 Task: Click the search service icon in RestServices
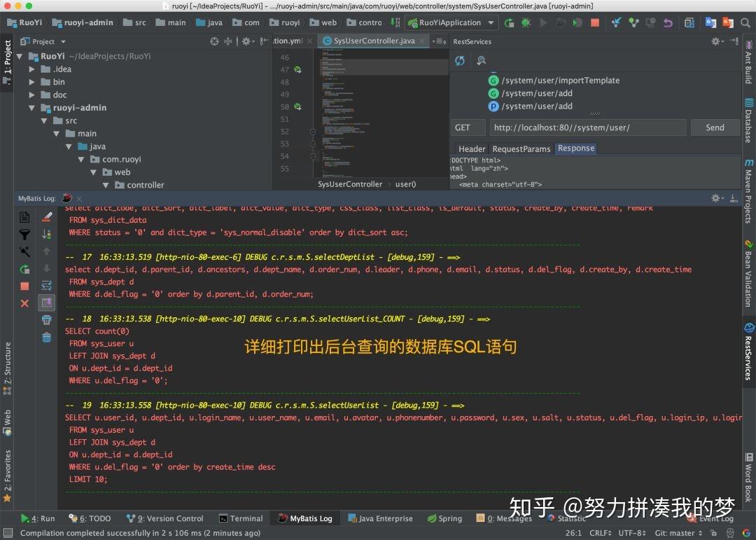coord(481,60)
